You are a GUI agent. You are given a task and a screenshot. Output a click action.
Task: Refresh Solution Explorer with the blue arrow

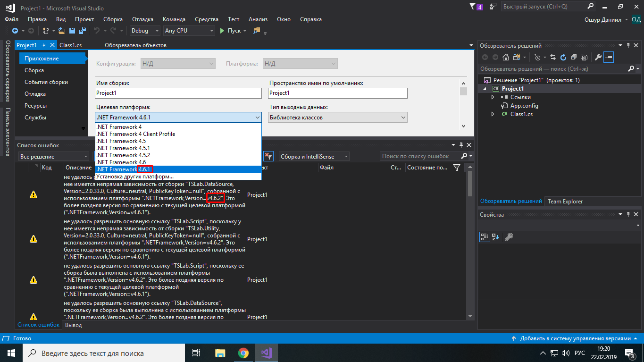[563, 57]
